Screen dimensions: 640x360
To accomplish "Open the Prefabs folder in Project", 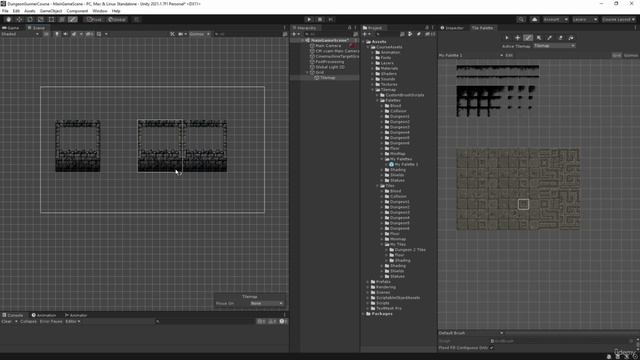I will [383, 282].
